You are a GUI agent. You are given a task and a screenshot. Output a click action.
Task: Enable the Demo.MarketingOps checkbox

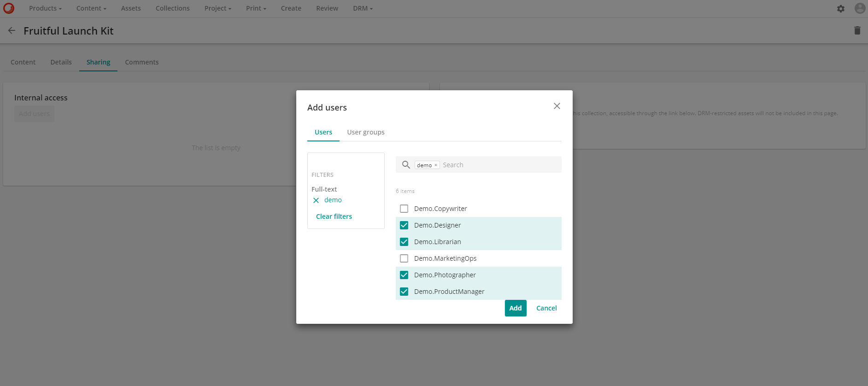tap(404, 258)
